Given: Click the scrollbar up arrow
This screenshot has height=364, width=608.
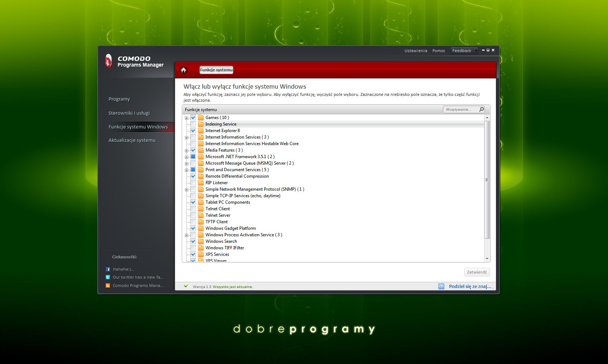Looking at the screenshot, I should 487,118.
